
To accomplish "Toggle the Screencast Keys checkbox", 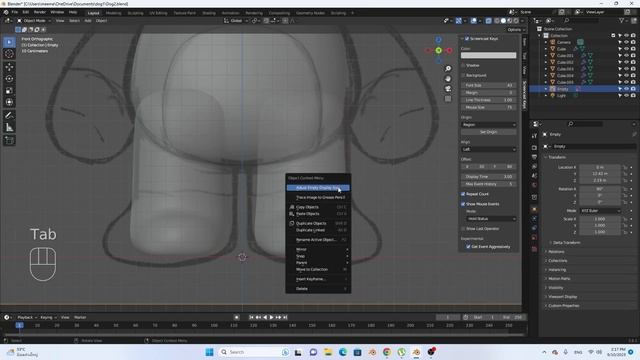I will pyautogui.click(x=467, y=38).
